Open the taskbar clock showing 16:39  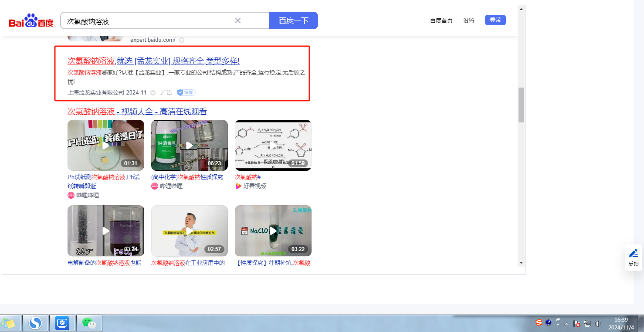(x=621, y=323)
